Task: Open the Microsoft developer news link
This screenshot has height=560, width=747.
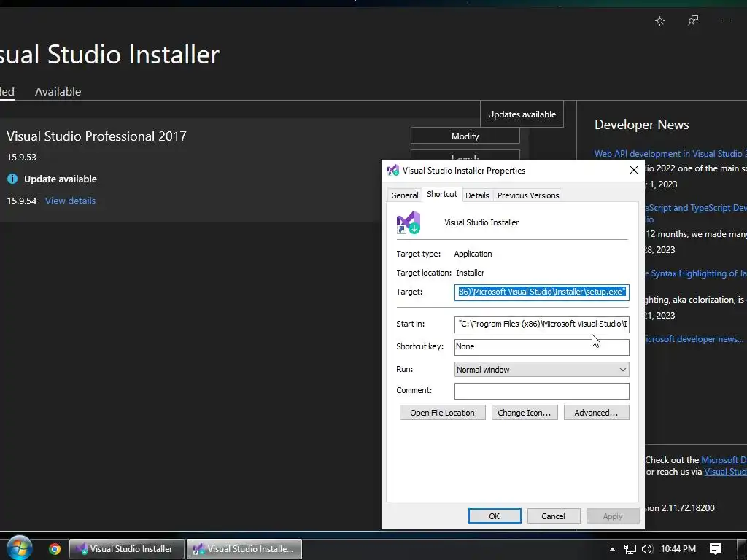Action: pos(694,339)
